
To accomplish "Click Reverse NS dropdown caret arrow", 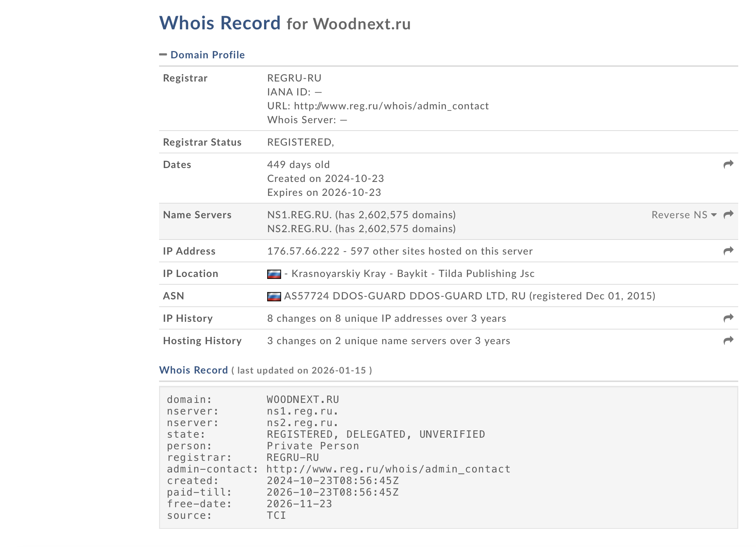I will [x=714, y=215].
